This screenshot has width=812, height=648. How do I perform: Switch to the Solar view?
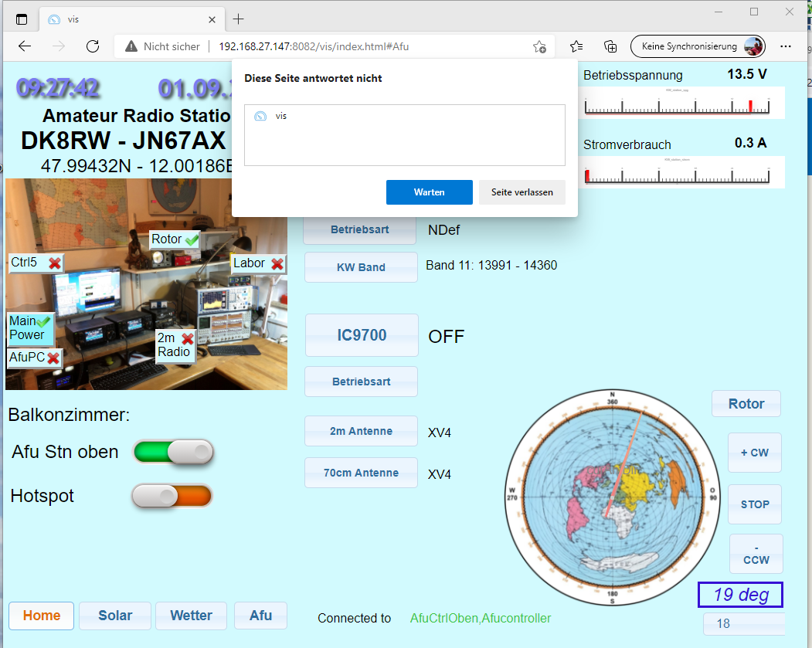pyautogui.click(x=115, y=616)
